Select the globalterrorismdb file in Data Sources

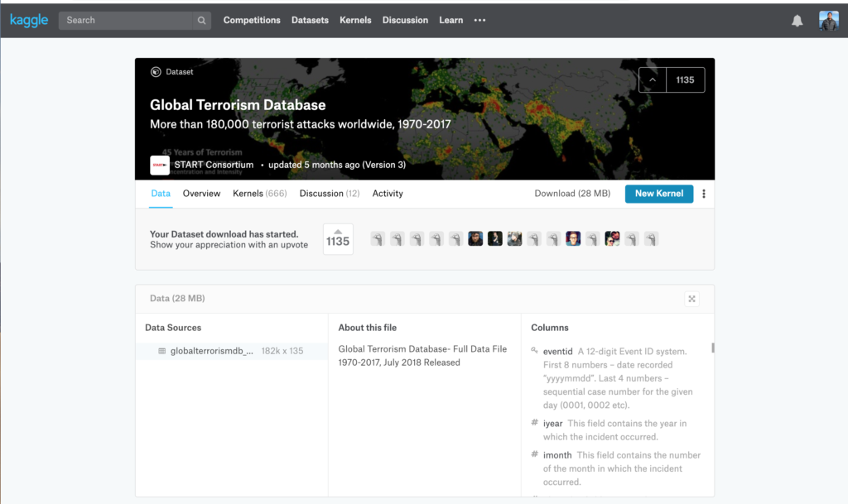tap(232, 351)
